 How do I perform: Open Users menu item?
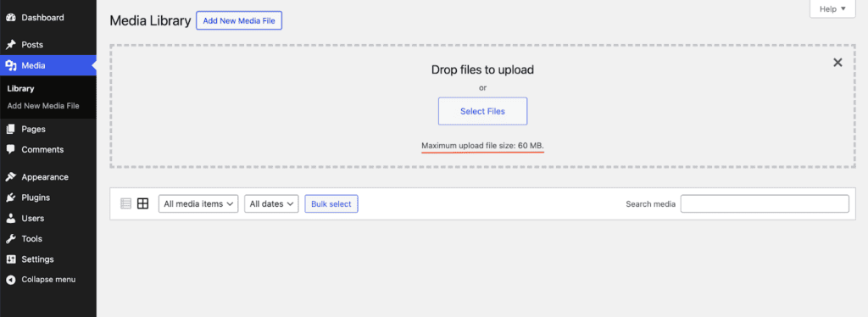48,218
